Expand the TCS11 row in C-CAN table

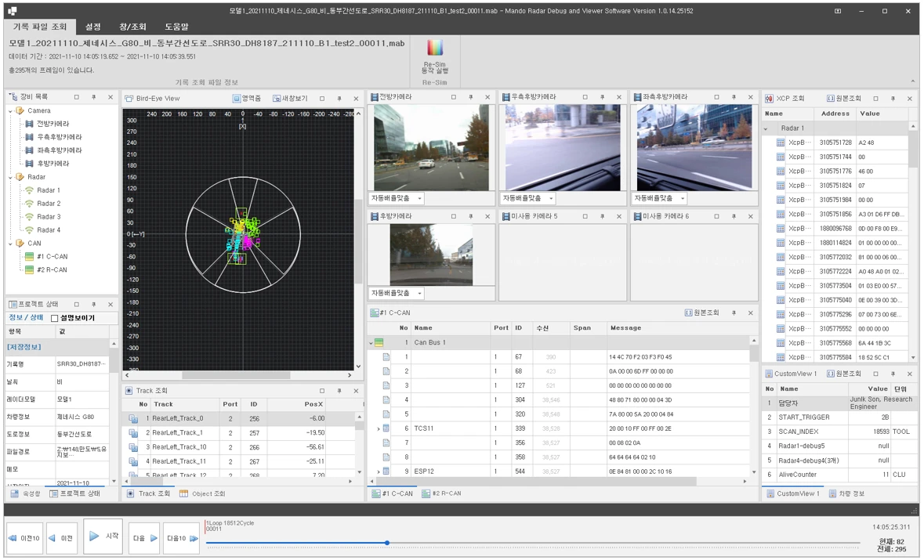click(x=379, y=429)
